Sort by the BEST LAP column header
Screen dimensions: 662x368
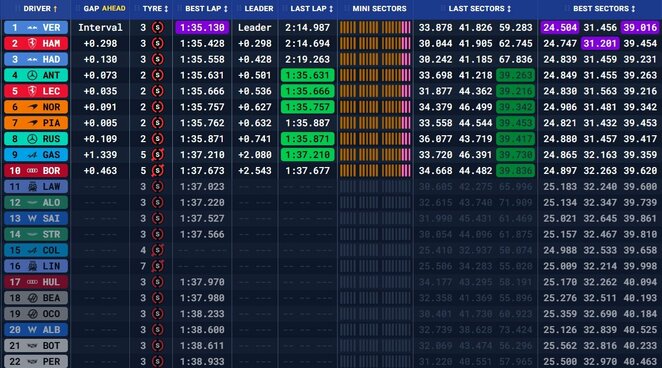click(206, 8)
